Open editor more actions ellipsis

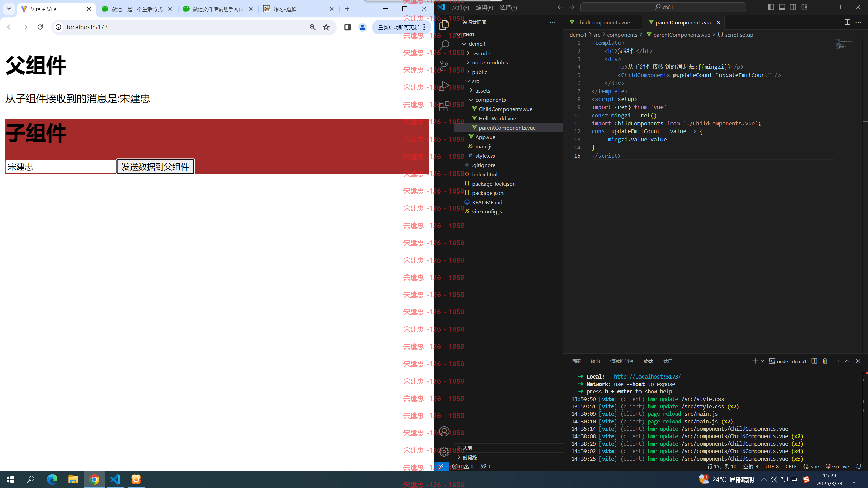[x=858, y=22]
